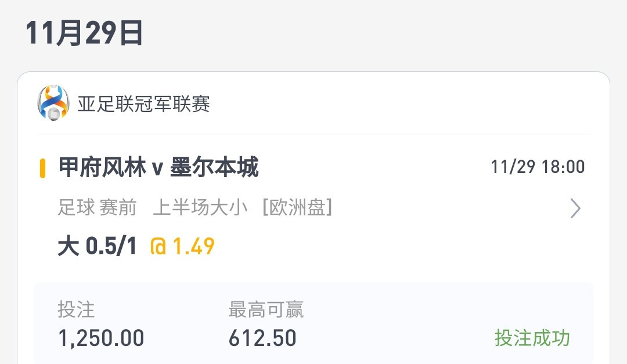
Task: Tap the yellow match indicator bar
Action: (x=42, y=168)
